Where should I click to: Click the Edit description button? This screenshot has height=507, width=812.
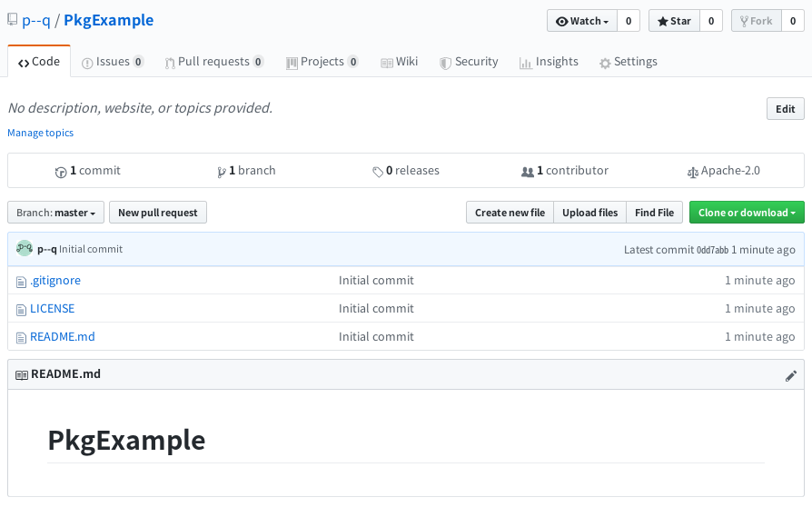tap(785, 109)
